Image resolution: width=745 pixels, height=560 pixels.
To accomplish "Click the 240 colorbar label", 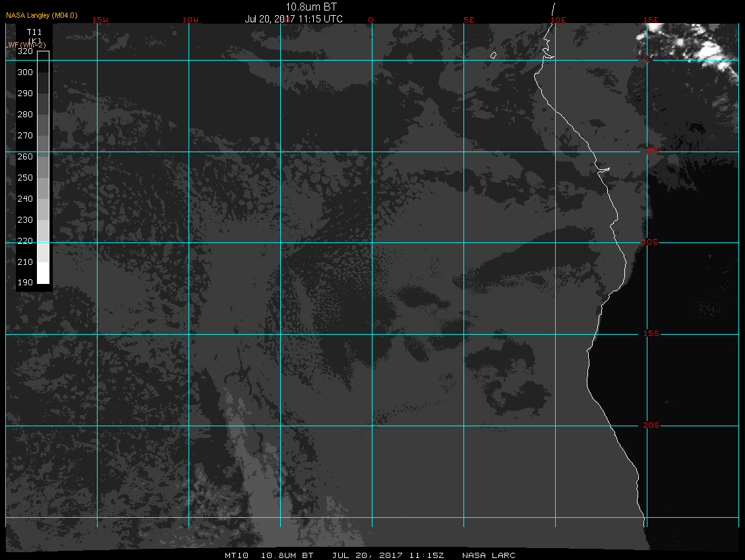I will [x=25, y=198].
